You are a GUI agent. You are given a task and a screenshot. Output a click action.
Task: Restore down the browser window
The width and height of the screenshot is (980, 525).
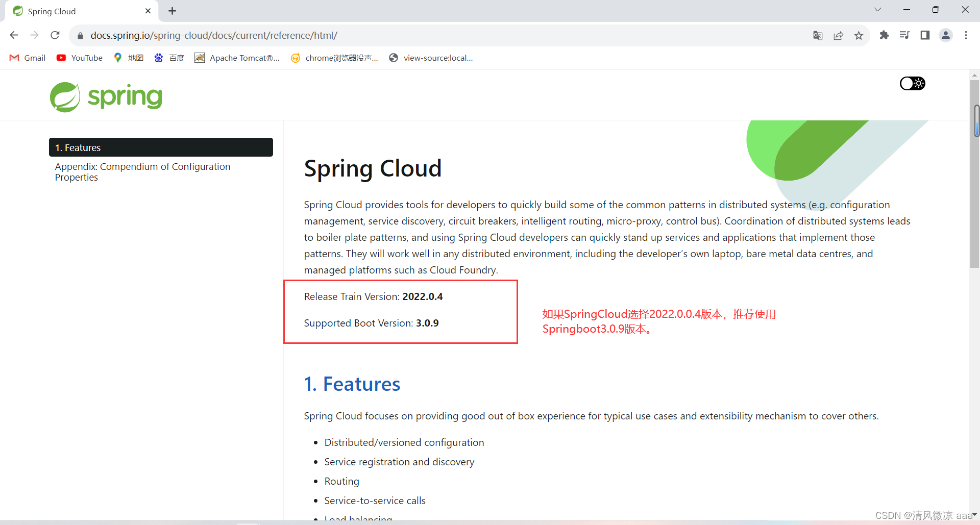pyautogui.click(x=936, y=10)
